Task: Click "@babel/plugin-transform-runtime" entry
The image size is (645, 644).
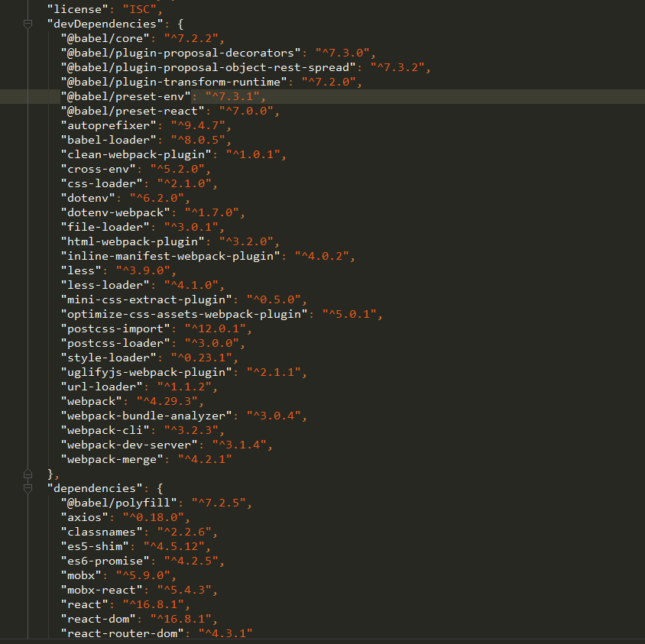Action: tap(211, 83)
